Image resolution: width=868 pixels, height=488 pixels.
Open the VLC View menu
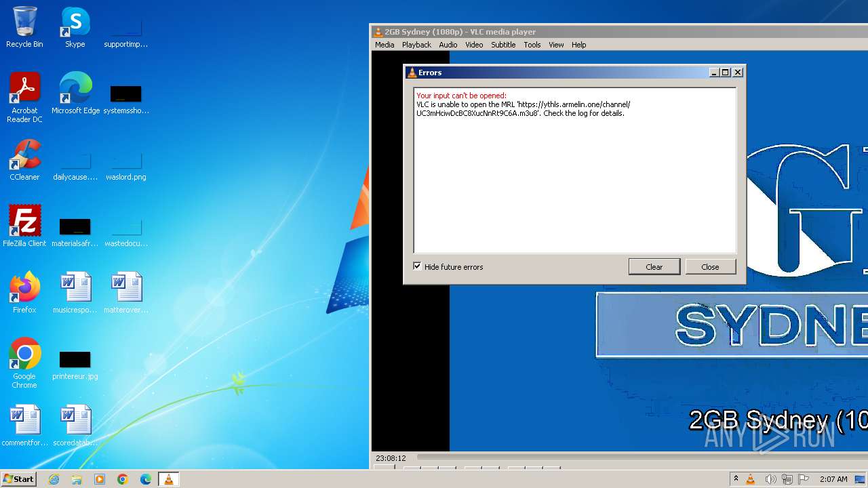[x=556, y=45]
